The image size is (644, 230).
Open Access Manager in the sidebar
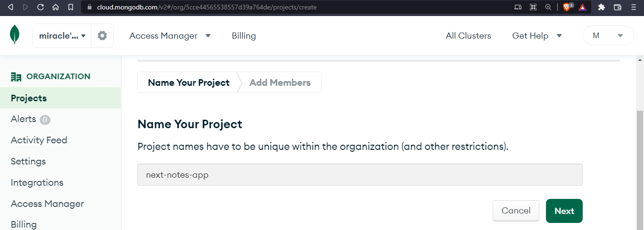tap(47, 204)
